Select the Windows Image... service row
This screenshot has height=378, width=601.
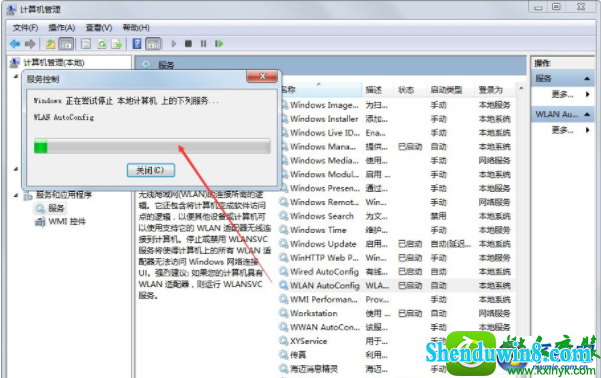coord(397,105)
